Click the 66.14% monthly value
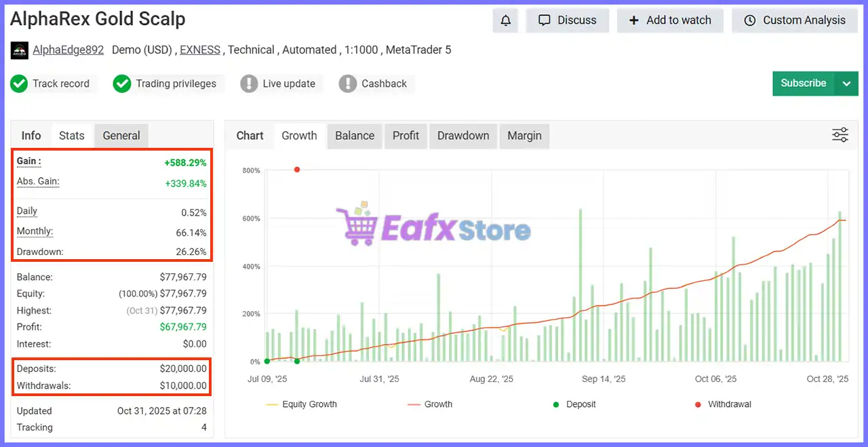This screenshot has width=868, height=447. click(x=191, y=233)
